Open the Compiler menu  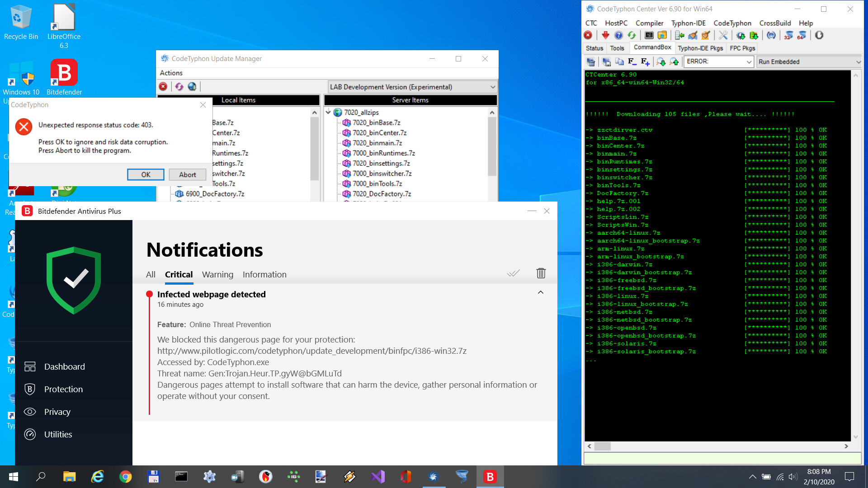click(x=649, y=23)
